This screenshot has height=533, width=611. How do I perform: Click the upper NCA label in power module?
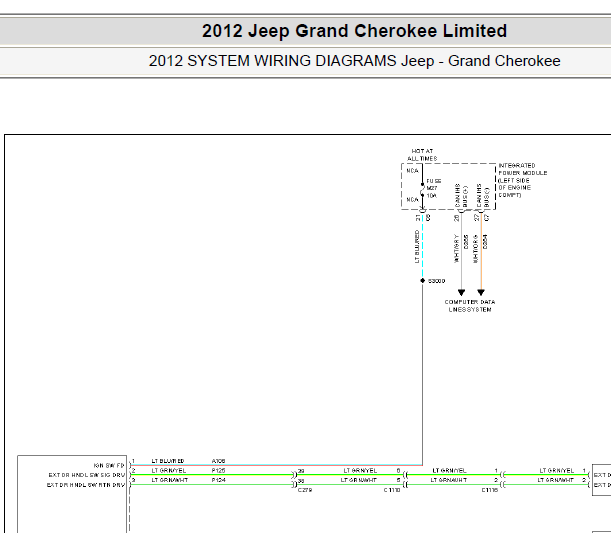point(412,171)
